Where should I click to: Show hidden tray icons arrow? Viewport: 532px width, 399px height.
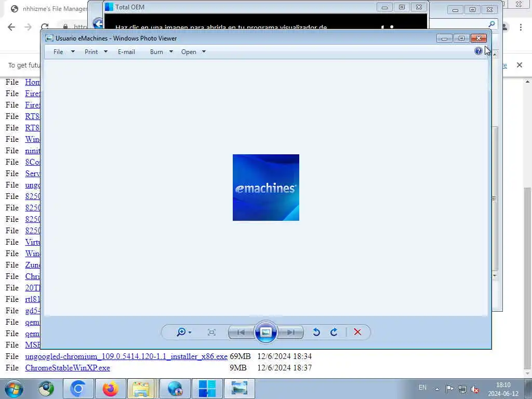[x=437, y=389]
